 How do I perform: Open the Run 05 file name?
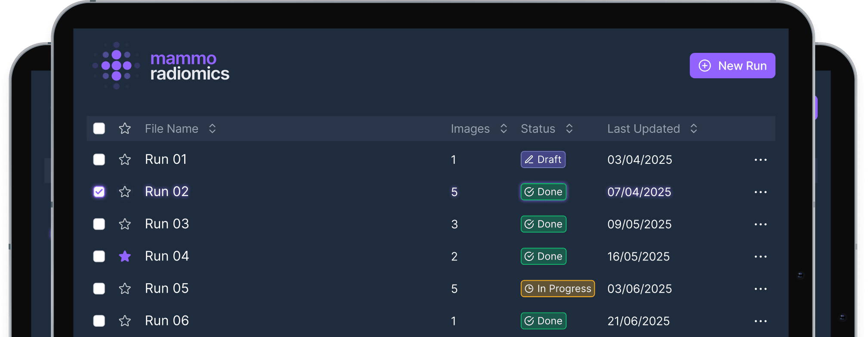167,288
